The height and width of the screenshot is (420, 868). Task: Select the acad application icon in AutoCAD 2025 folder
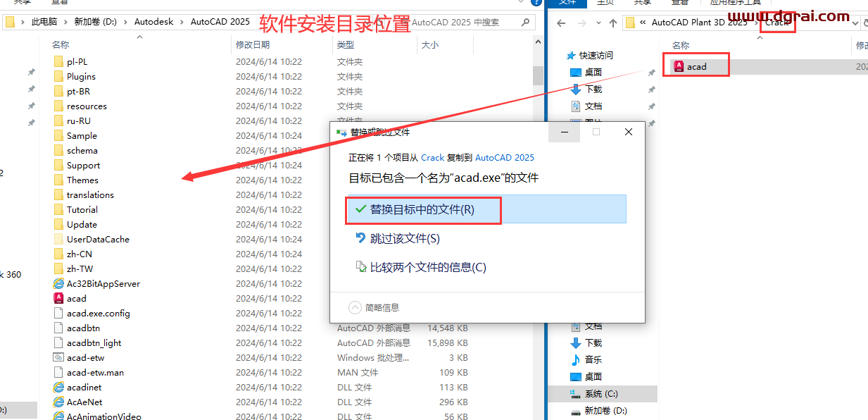58,299
